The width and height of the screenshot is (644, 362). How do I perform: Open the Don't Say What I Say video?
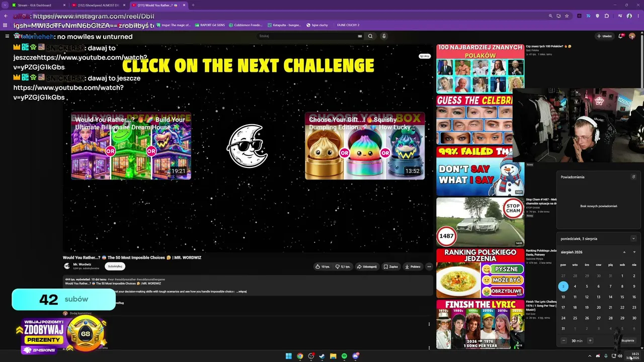click(480, 171)
